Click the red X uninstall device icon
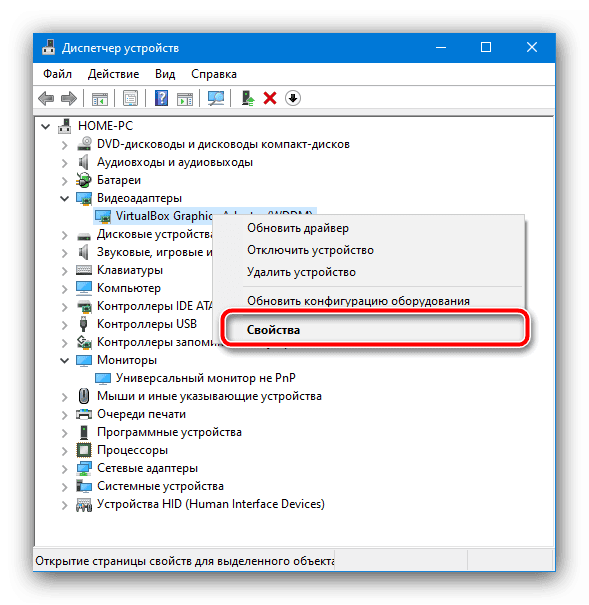Screen dimensions: 589x605 coord(270,98)
